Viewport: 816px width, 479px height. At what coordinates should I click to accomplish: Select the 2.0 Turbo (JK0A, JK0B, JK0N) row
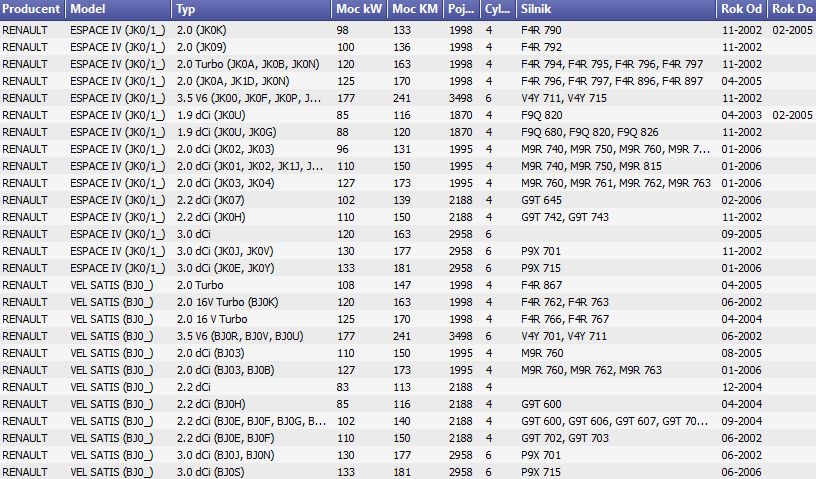pyautogui.click(x=408, y=64)
